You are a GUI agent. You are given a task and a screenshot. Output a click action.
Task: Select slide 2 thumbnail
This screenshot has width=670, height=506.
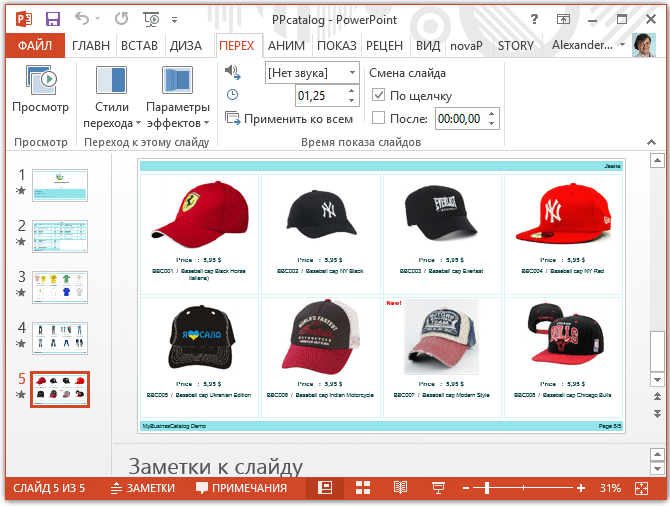point(60,236)
